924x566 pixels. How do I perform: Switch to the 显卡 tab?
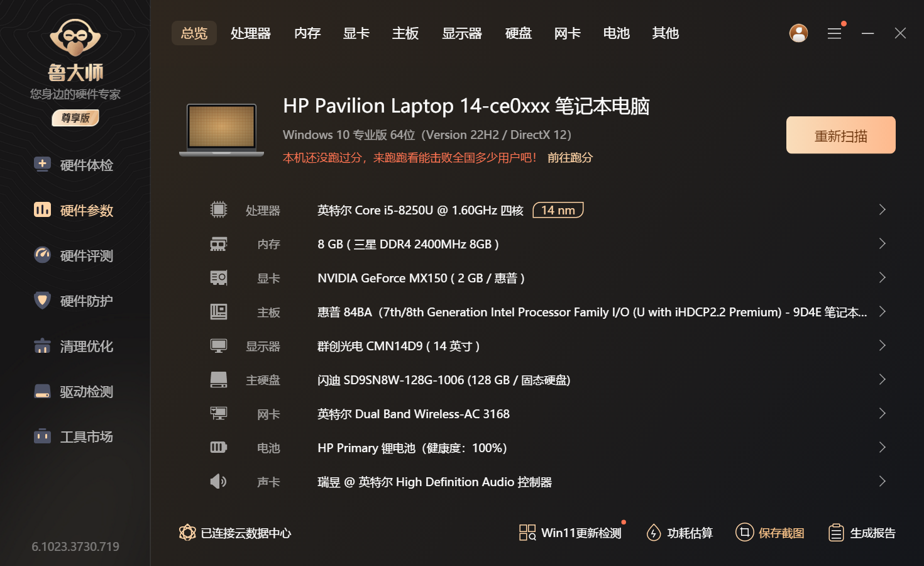pyautogui.click(x=356, y=33)
